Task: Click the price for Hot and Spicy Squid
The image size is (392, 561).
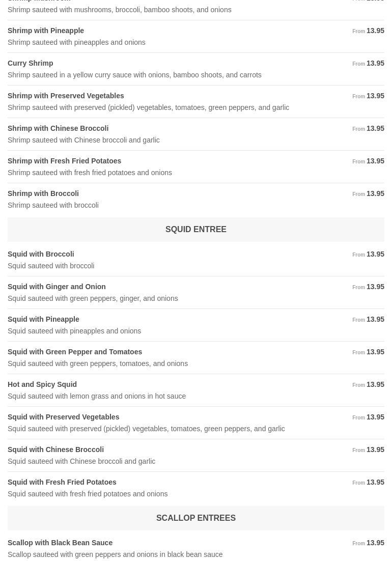Action: [x=375, y=384]
